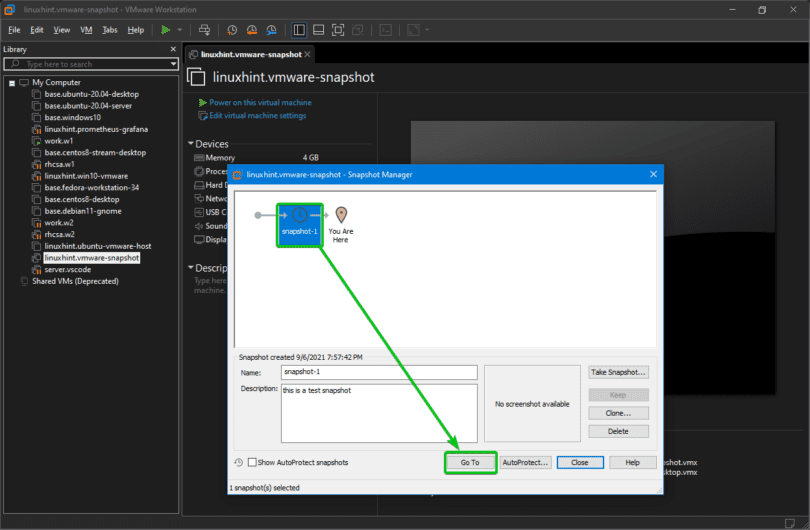Image resolution: width=810 pixels, height=530 pixels.
Task: Open the Snapshot Manager toolbar icon
Action: coord(271,30)
